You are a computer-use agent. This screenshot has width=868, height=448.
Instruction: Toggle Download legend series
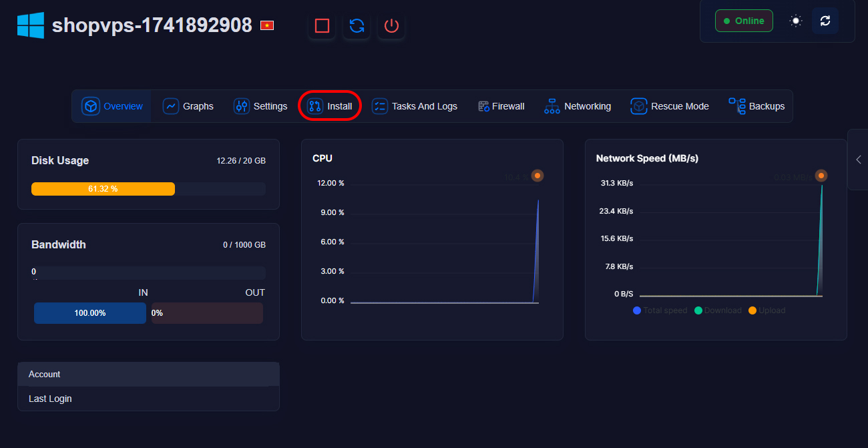[x=717, y=310]
